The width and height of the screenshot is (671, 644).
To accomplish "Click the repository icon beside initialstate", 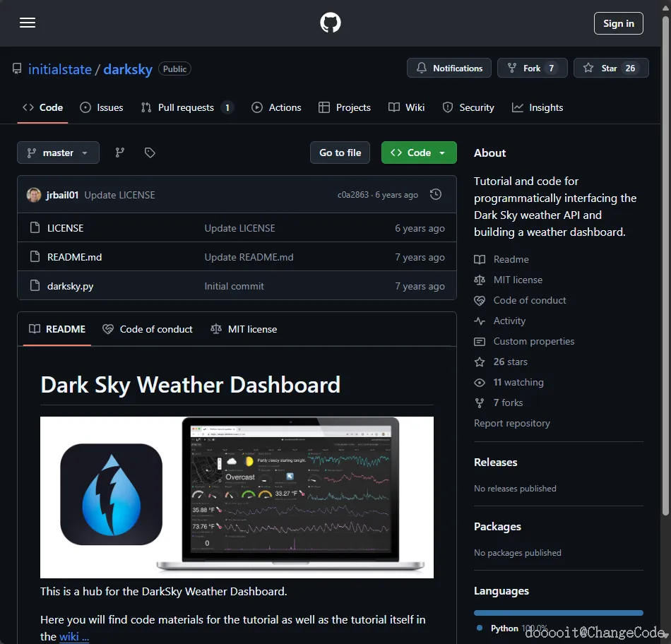I will 17,68.
